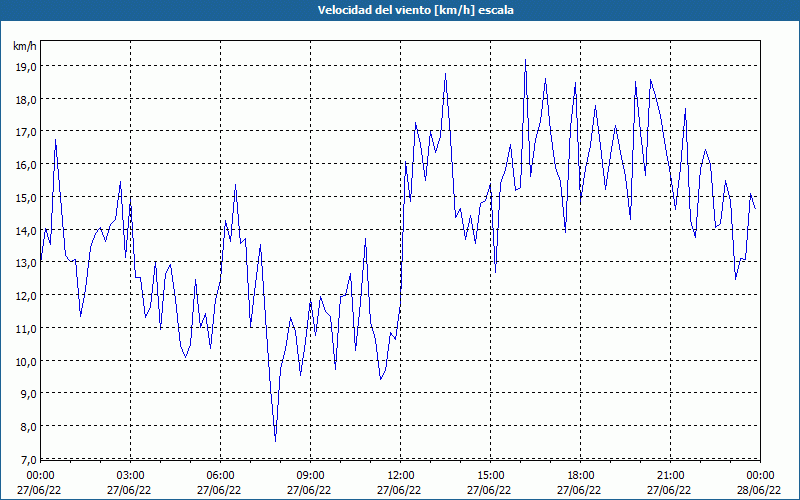
Task: Select the 06:00 time label
Action: click(x=220, y=476)
